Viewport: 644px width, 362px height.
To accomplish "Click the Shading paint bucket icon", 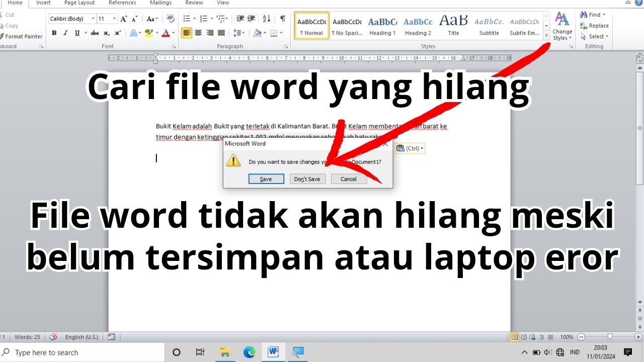I will pos(257,33).
